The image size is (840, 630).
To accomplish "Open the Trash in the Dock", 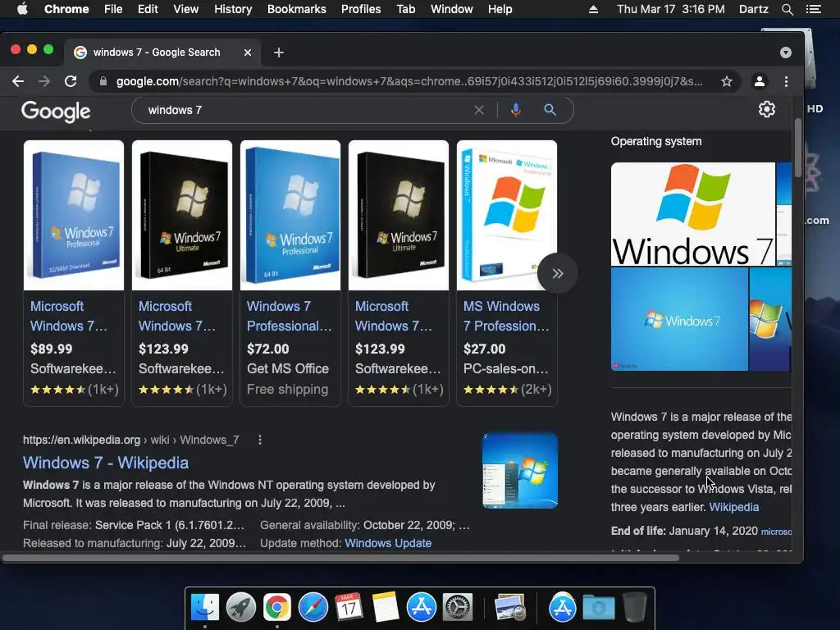I will click(x=635, y=607).
